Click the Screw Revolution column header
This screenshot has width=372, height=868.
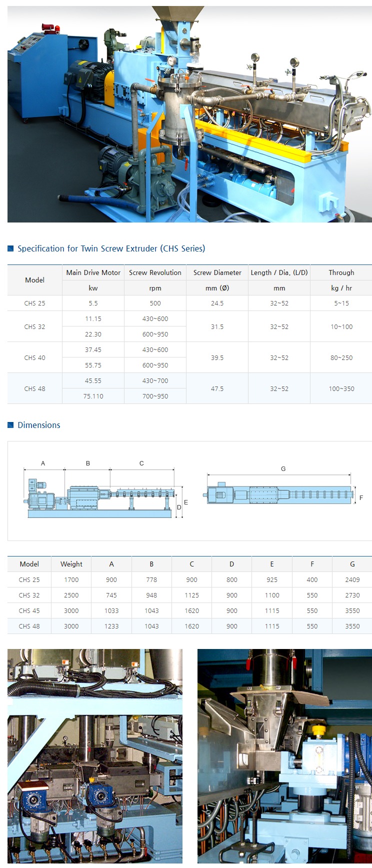(155, 272)
